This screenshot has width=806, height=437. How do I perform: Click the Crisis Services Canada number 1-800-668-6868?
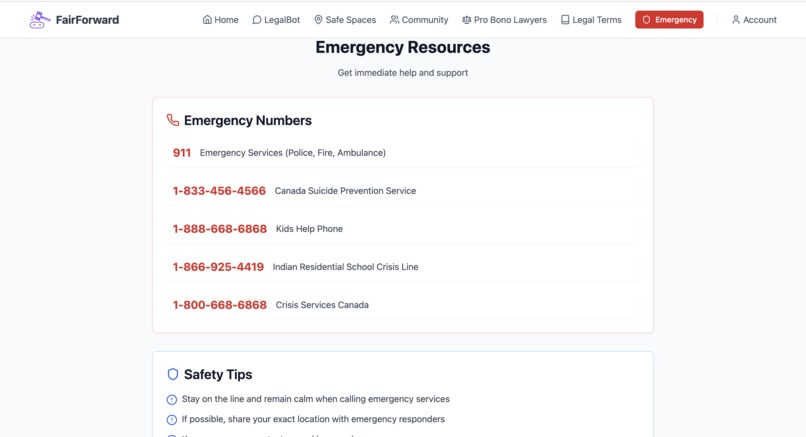tap(219, 305)
